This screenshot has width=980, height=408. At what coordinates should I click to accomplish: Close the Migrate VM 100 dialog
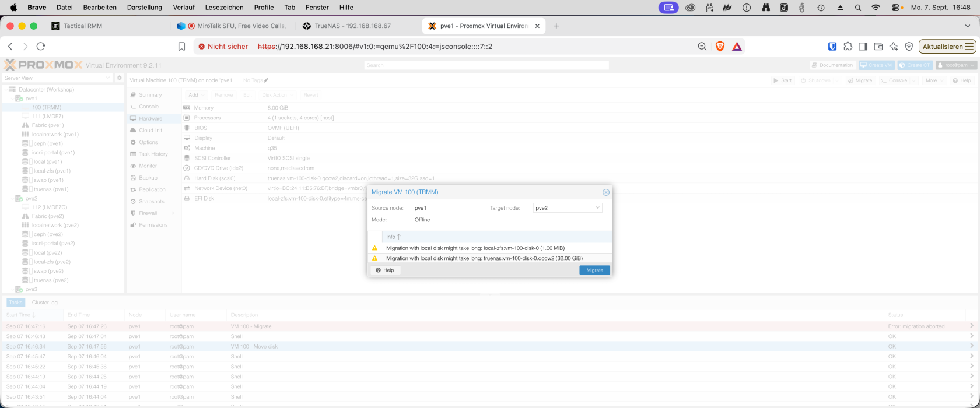click(605, 192)
